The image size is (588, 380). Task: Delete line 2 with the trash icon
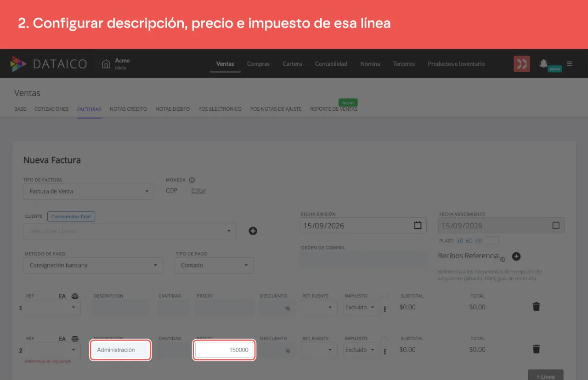pos(536,349)
